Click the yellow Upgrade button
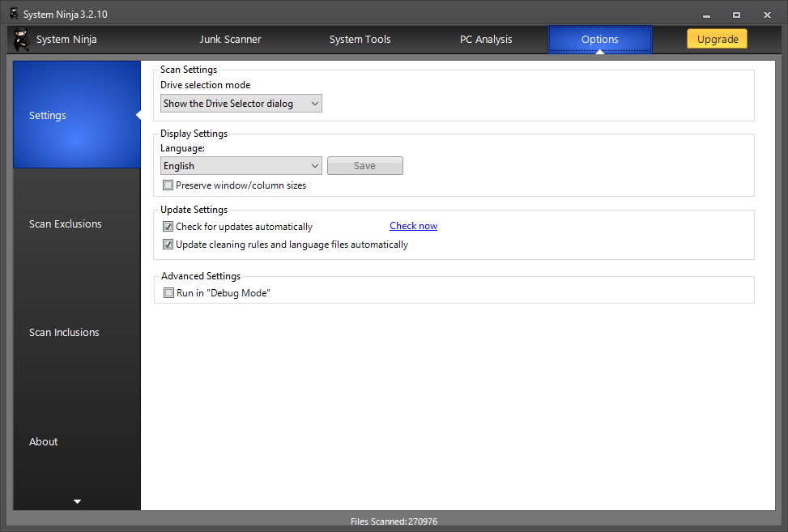 (x=718, y=39)
